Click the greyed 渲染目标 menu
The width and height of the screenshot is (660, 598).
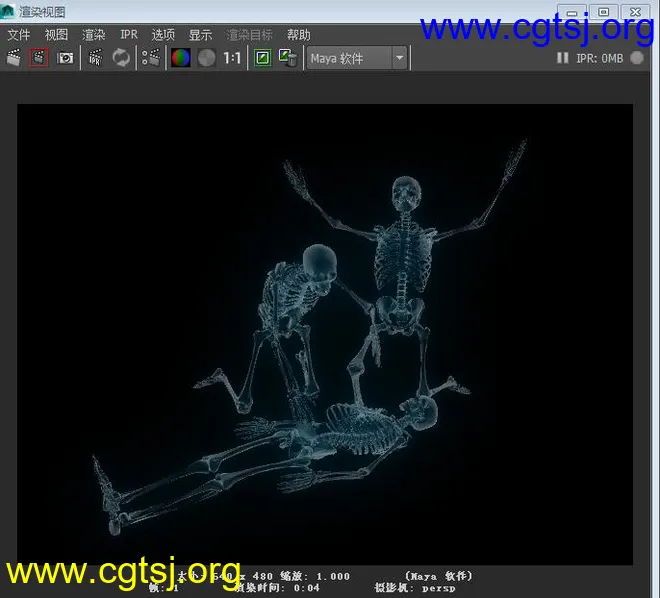(x=250, y=35)
